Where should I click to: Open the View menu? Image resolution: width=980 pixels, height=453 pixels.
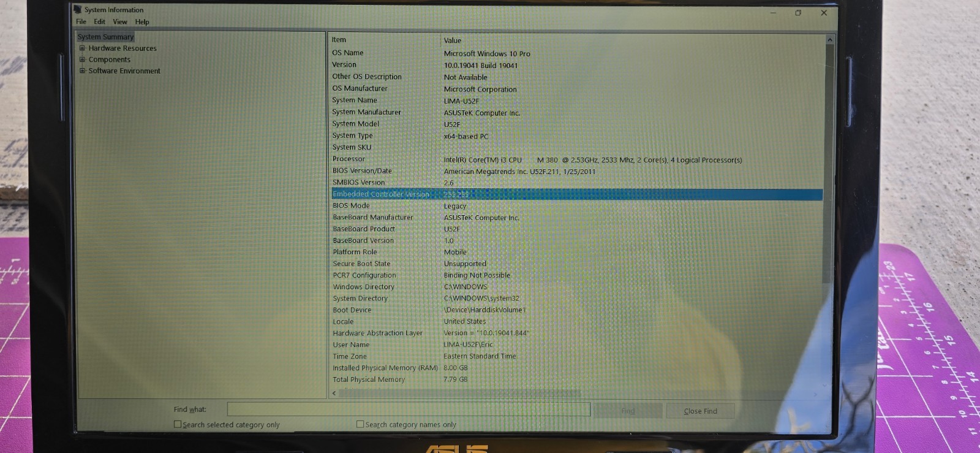click(x=120, y=21)
